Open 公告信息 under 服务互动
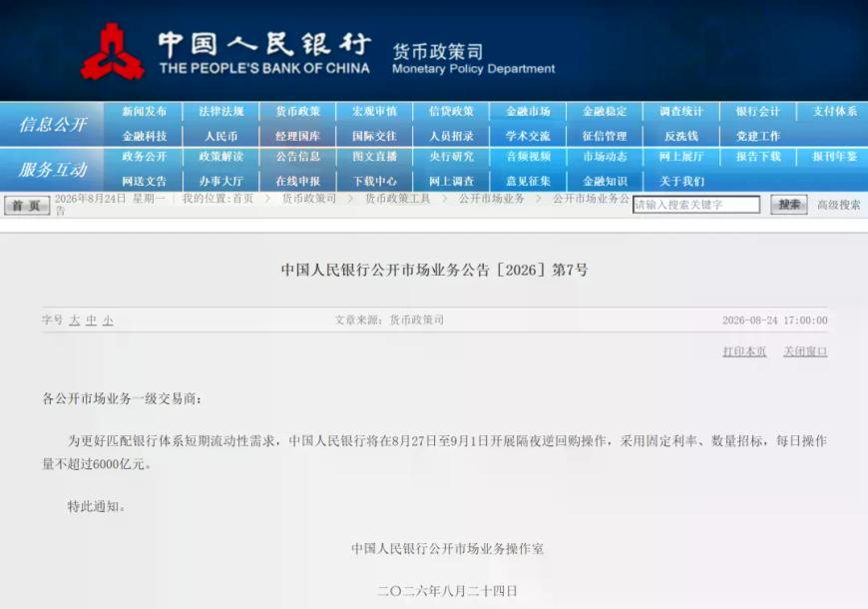This screenshot has height=609, width=868. [298, 157]
